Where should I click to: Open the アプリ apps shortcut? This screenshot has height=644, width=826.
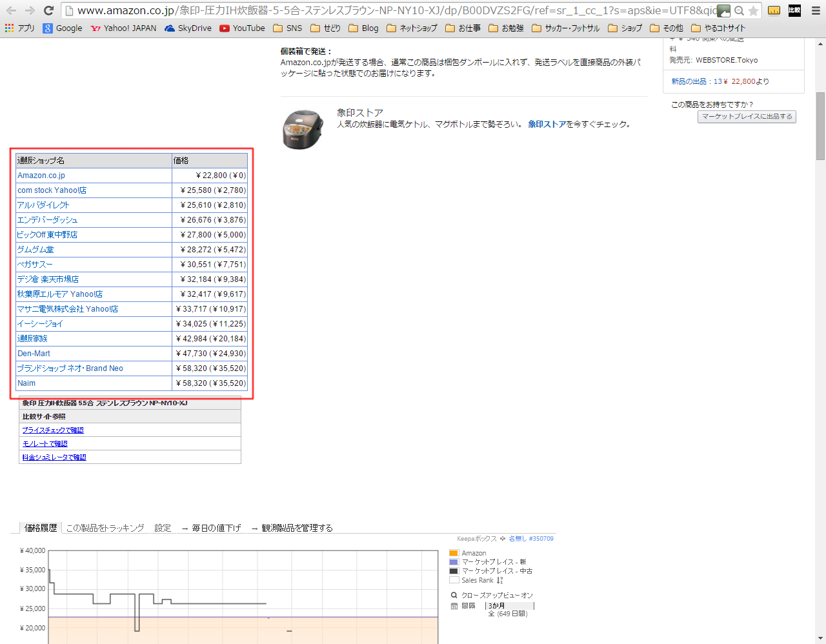(x=20, y=28)
